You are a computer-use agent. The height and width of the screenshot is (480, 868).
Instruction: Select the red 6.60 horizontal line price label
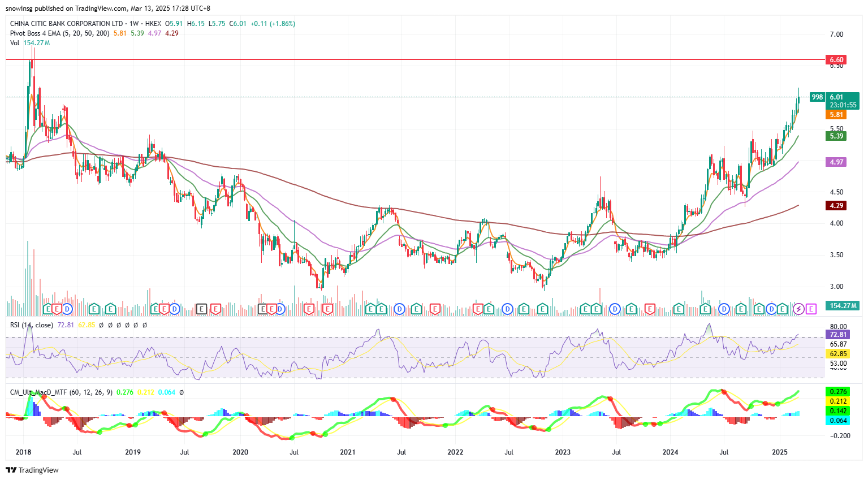coord(836,59)
